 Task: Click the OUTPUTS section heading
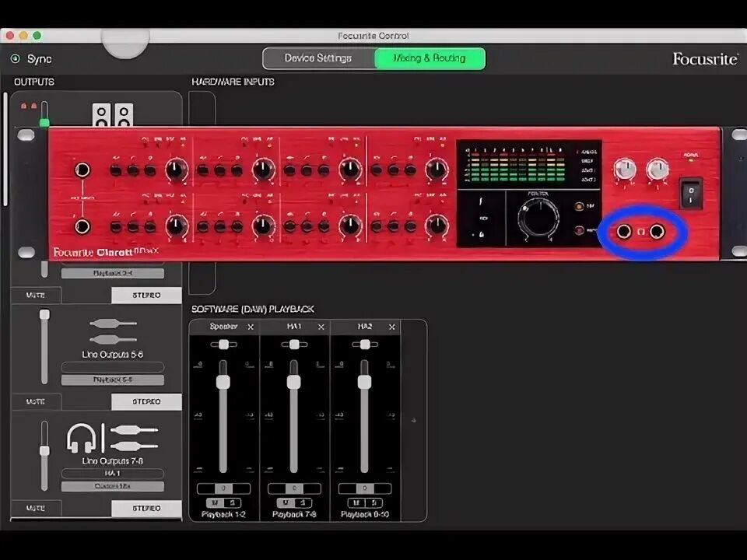coord(33,82)
